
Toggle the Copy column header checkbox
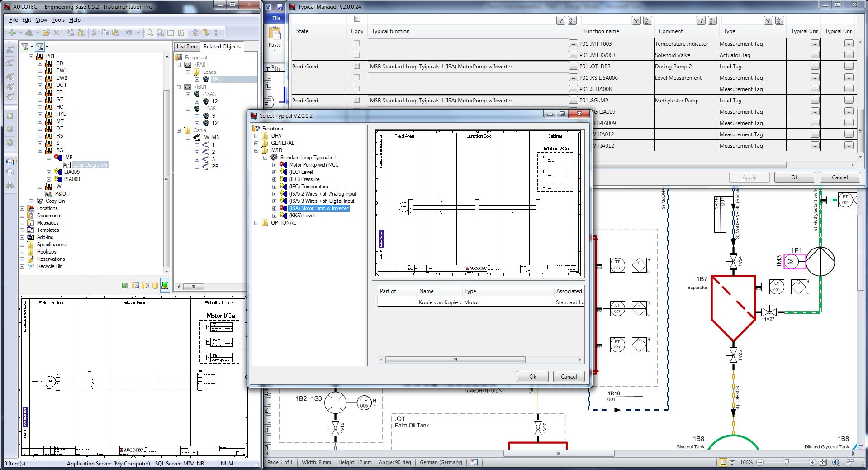tap(357, 19)
